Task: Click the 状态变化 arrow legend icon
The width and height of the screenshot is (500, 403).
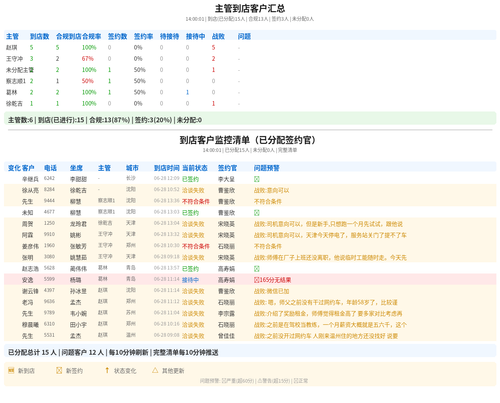Action: click(x=107, y=370)
